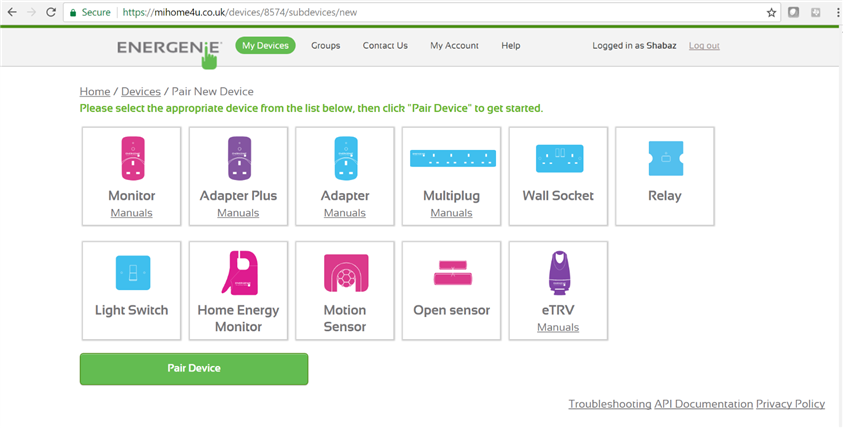Click the 'Open sensor' device label
843x428 pixels.
click(x=452, y=310)
